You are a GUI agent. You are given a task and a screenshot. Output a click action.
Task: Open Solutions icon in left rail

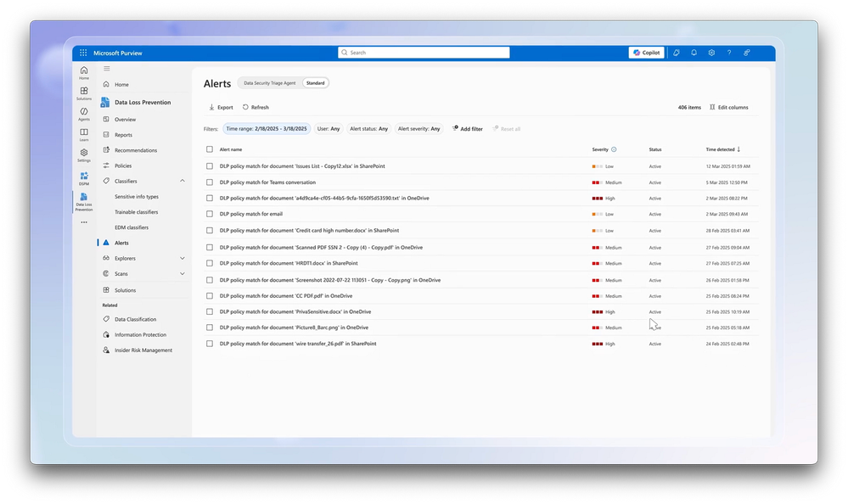tap(84, 93)
